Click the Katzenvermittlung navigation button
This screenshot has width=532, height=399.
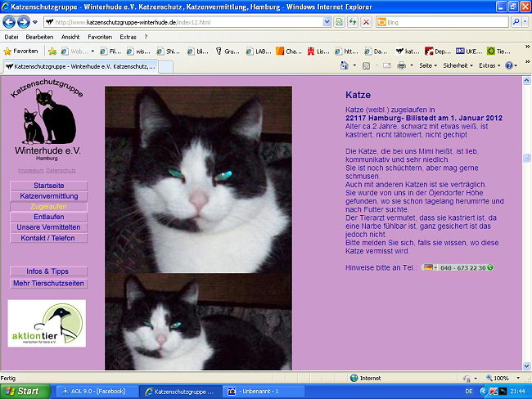coord(48,196)
